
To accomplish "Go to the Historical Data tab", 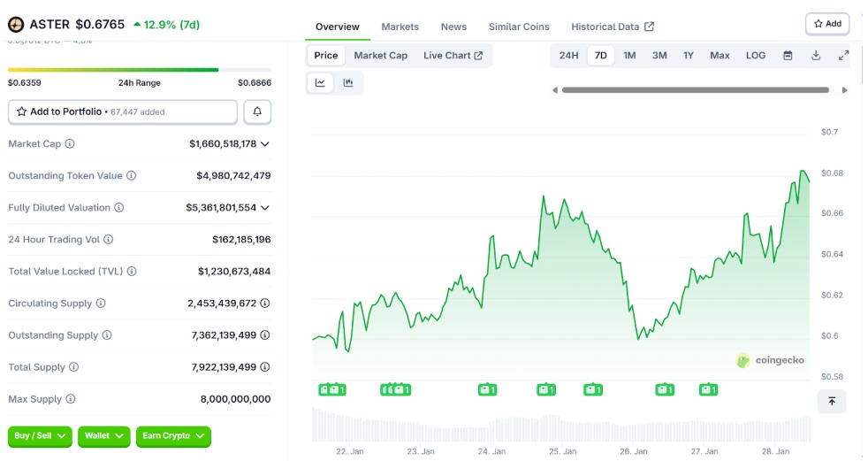I will (x=612, y=27).
